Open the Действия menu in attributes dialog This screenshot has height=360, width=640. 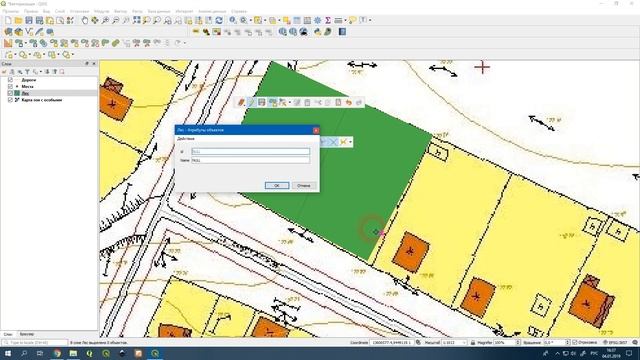coord(186,139)
